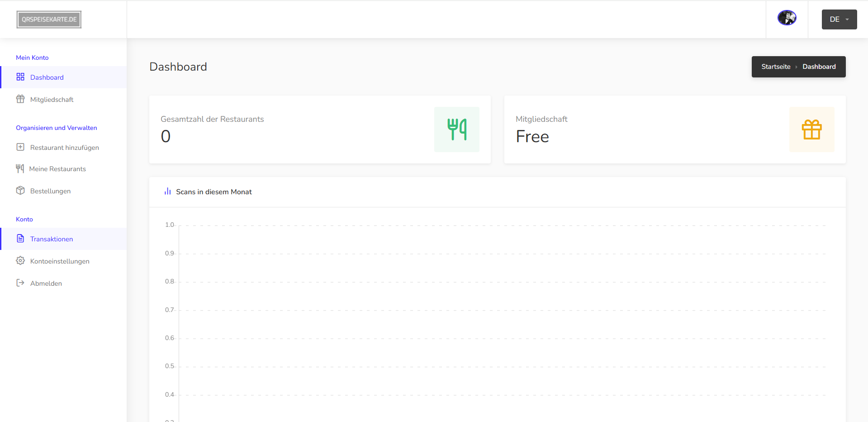Click the Dashboard breadcrumb link
This screenshot has height=422, width=868.
click(819, 67)
